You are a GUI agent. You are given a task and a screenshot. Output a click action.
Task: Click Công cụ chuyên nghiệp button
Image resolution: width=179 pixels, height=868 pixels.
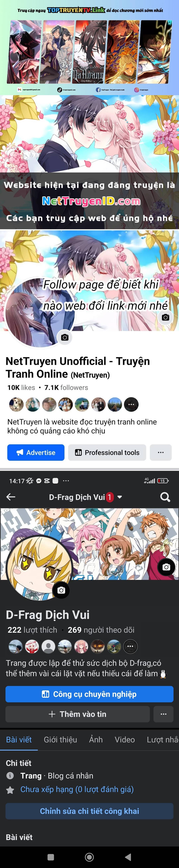click(89, 694)
